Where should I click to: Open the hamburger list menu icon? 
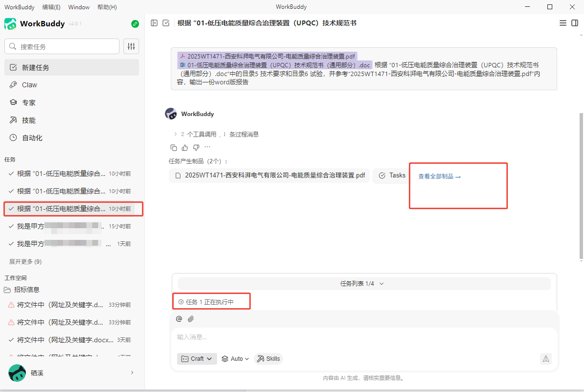[x=563, y=23]
